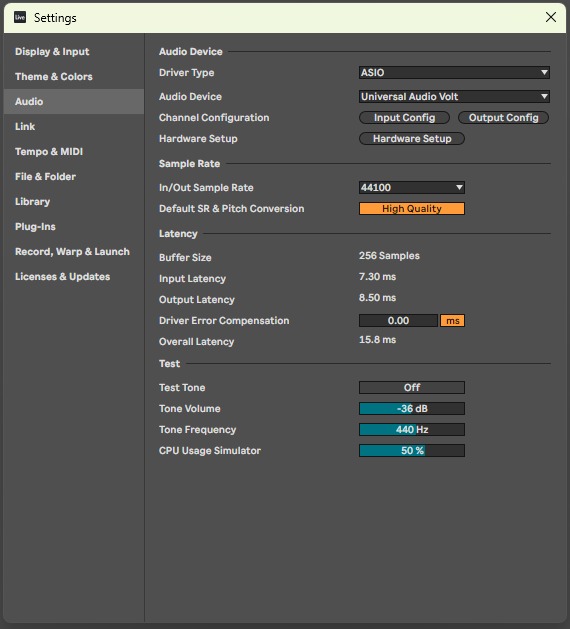Toggle the High Quality conversion button
The height and width of the screenshot is (629, 570).
(412, 209)
